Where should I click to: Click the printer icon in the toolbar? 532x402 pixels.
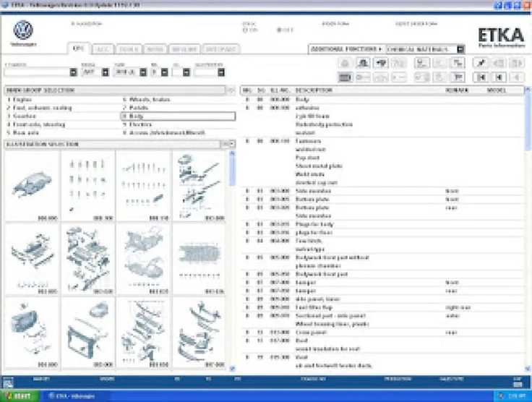click(363, 63)
